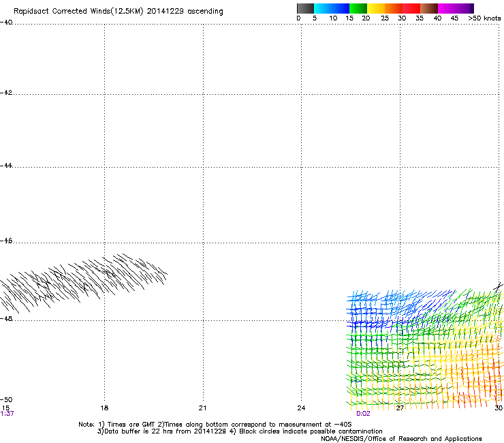Viewport: 504px width, 443px height.
Task: Click the purple 1:37 swath time label
Action: coord(7,414)
